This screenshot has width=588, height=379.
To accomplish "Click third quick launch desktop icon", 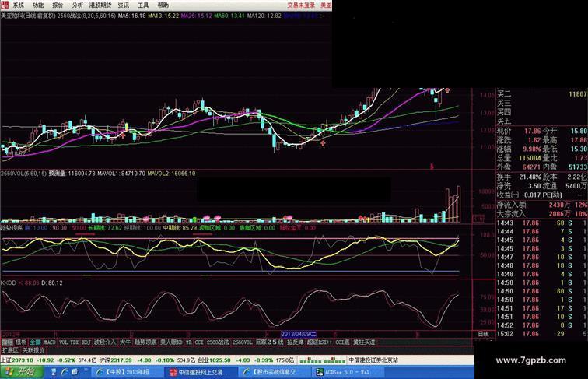I will coord(75,372).
